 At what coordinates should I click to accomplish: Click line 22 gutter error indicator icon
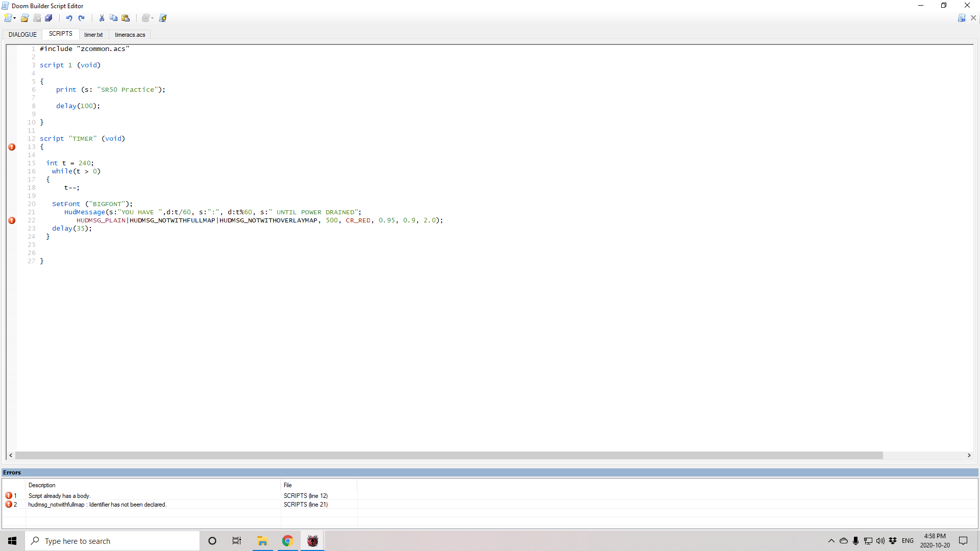point(11,219)
